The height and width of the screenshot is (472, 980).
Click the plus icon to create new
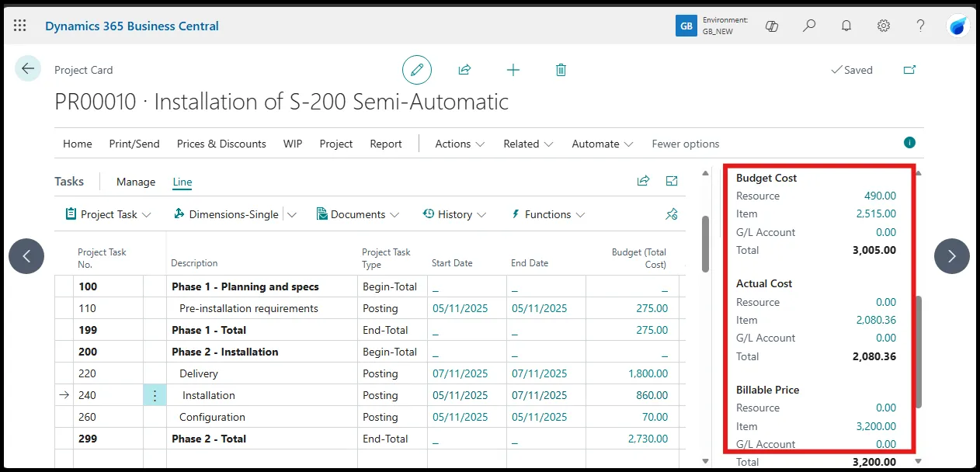(x=513, y=70)
